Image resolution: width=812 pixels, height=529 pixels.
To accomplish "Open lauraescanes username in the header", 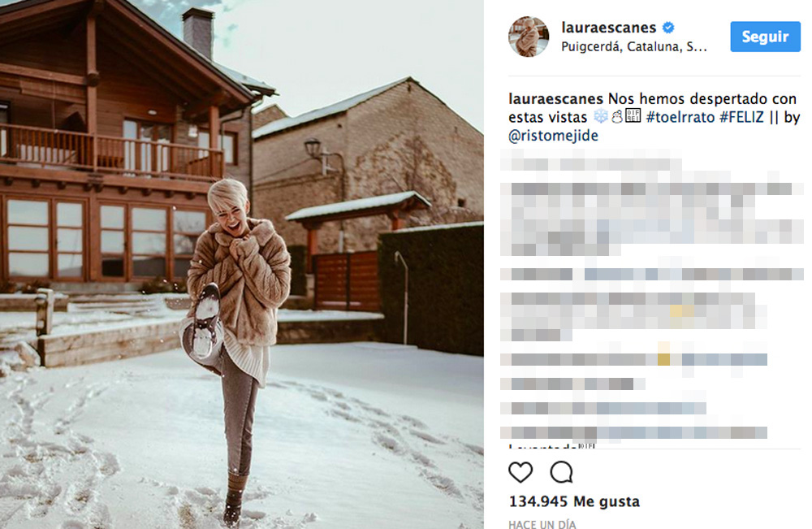I will coord(608,28).
